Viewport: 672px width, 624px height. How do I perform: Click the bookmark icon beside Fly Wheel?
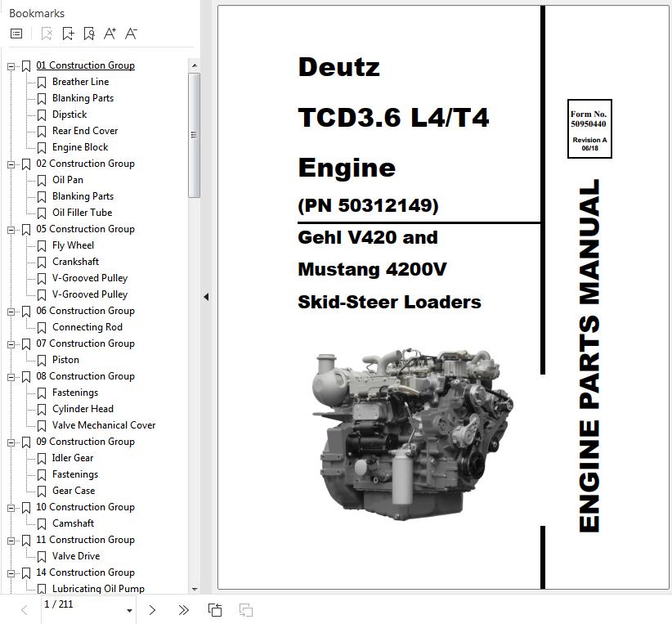tap(42, 245)
